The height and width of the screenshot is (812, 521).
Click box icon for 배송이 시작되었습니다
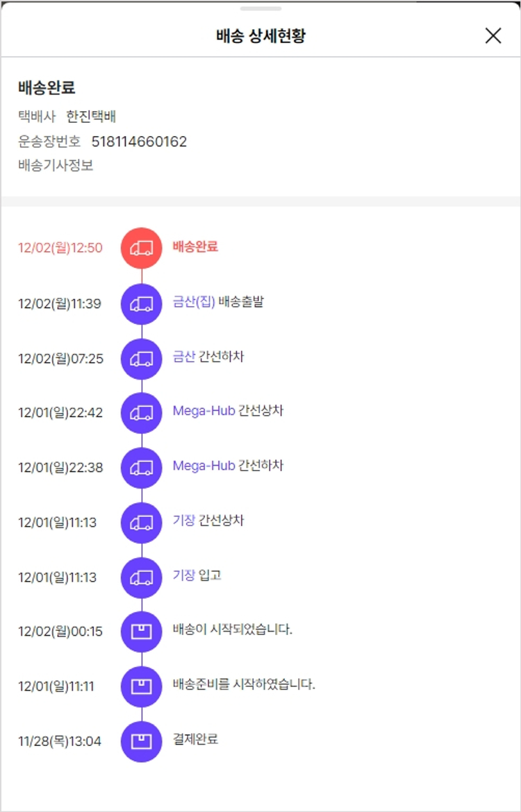[142, 631]
